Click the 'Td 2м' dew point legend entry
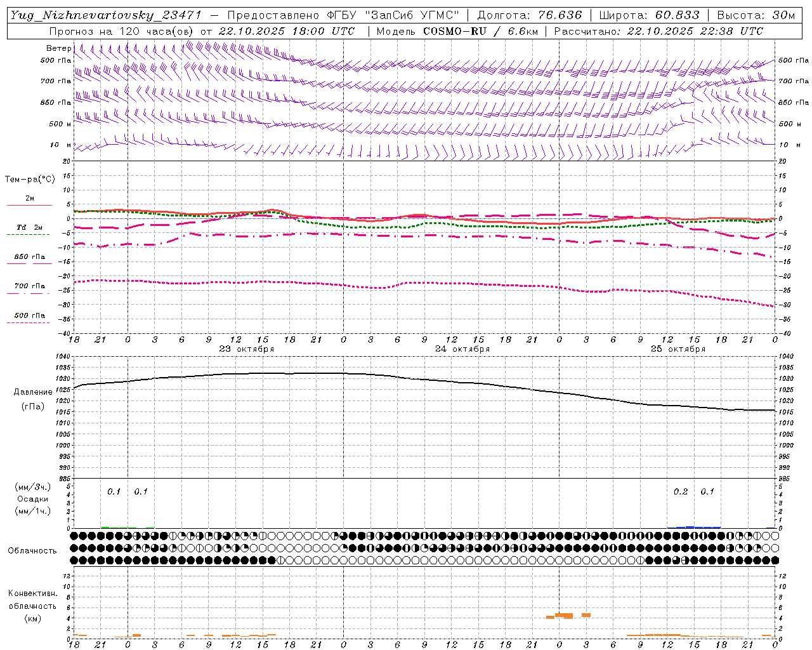Viewport: 812px width, 650px height. (30, 227)
